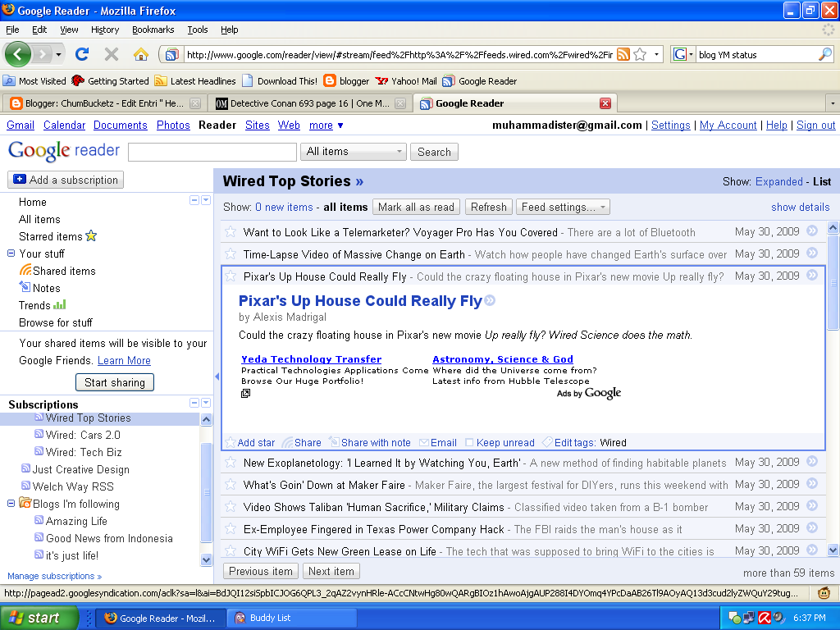Email the Pixar story
Image resolution: width=840 pixels, height=630 pixels.
coord(438,442)
